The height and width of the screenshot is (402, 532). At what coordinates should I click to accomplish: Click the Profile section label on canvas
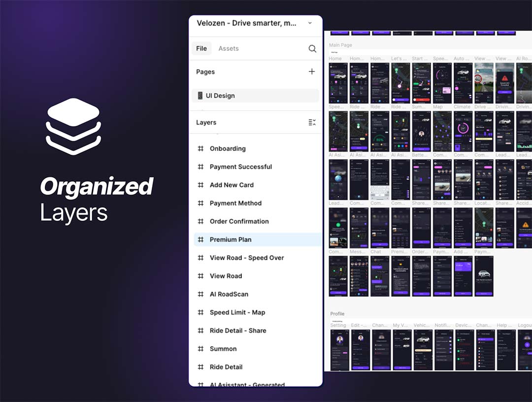[337, 314]
